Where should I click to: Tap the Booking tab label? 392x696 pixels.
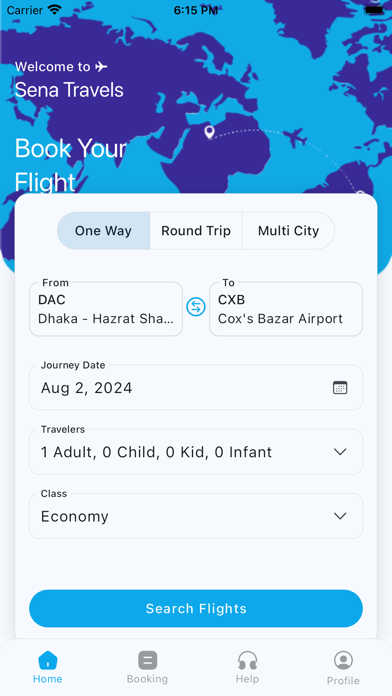click(x=147, y=679)
